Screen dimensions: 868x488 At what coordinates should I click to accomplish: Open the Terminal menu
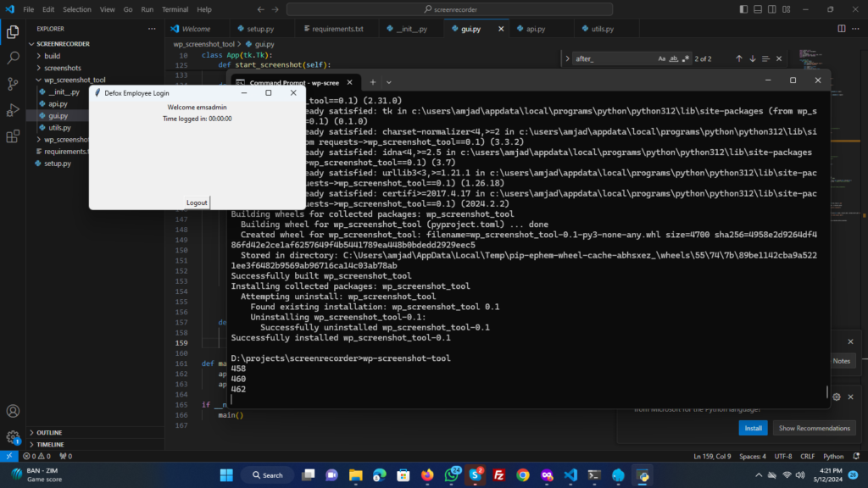pyautogui.click(x=175, y=9)
